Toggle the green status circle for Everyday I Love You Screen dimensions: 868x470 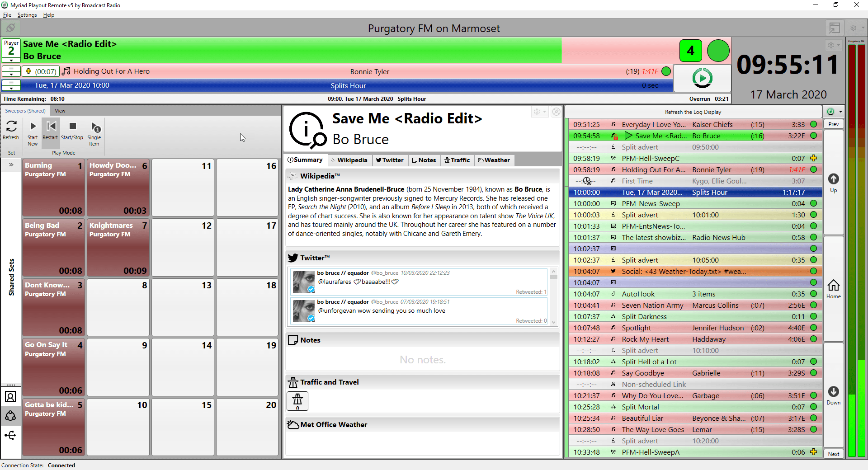tap(814, 124)
